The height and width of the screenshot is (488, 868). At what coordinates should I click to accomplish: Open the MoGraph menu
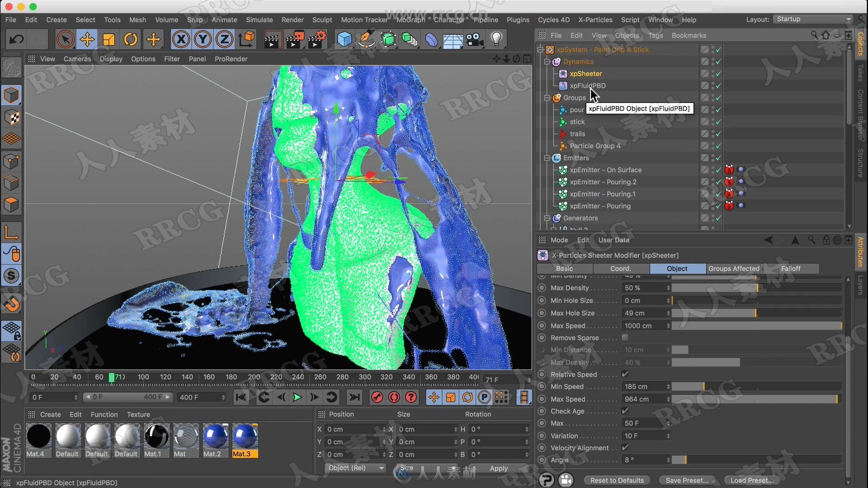[410, 19]
